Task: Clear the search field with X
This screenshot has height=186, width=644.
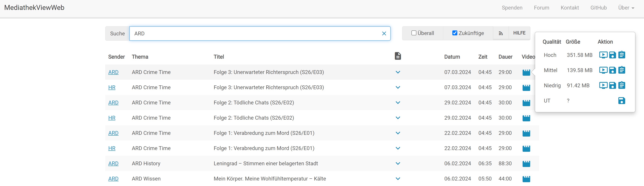Action: (384, 33)
